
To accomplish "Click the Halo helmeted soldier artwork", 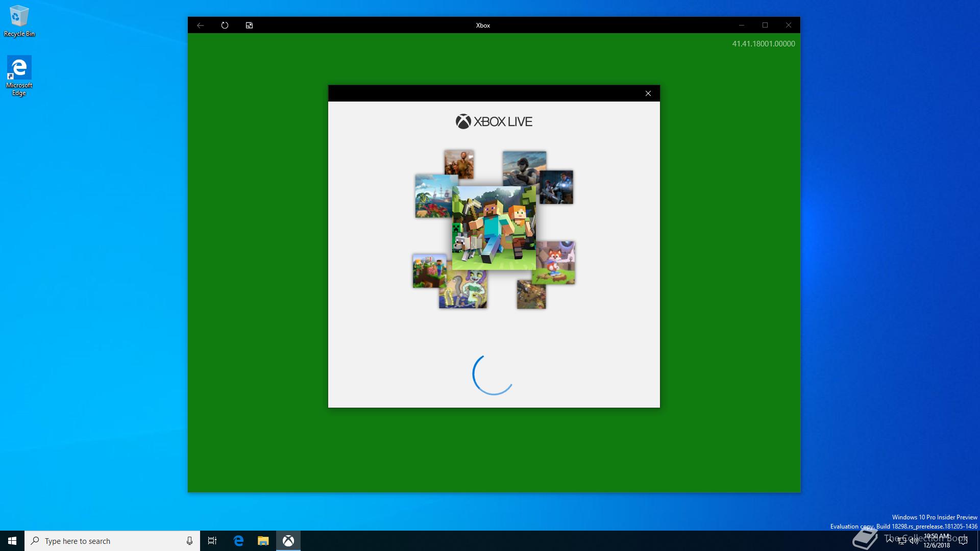I will pyautogui.click(x=524, y=168).
